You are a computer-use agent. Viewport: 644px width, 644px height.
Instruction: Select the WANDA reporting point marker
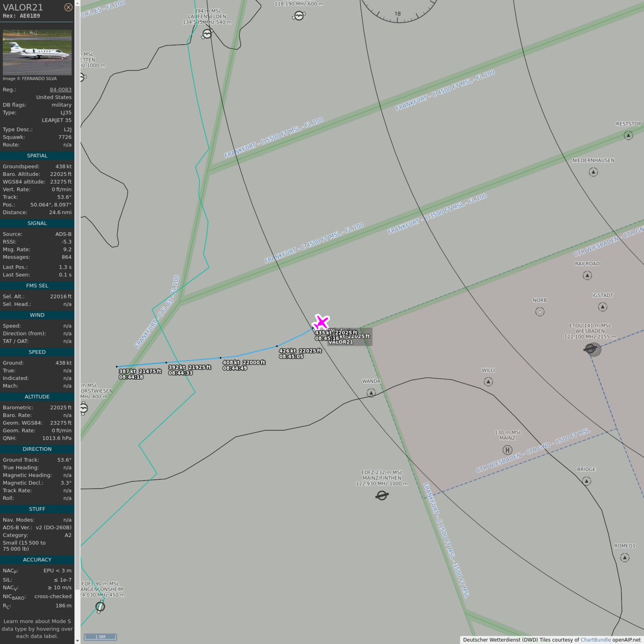point(371,393)
